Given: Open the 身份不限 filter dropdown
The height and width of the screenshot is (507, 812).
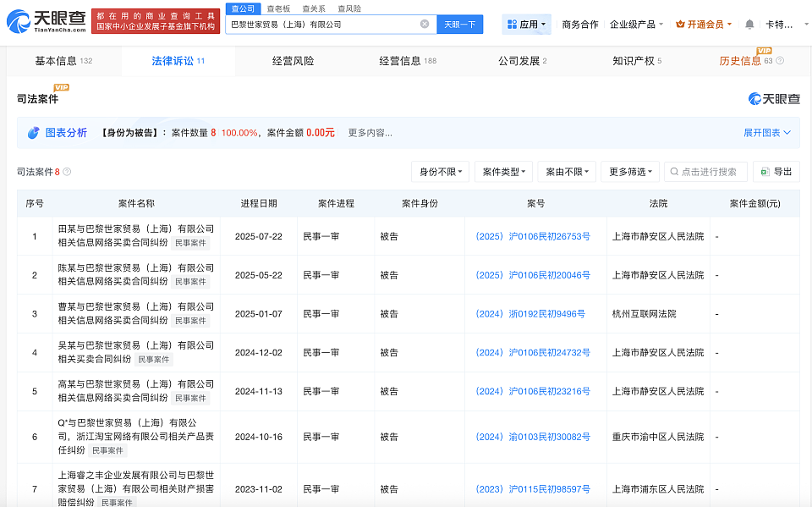Looking at the screenshot, I should pos(440,172).
